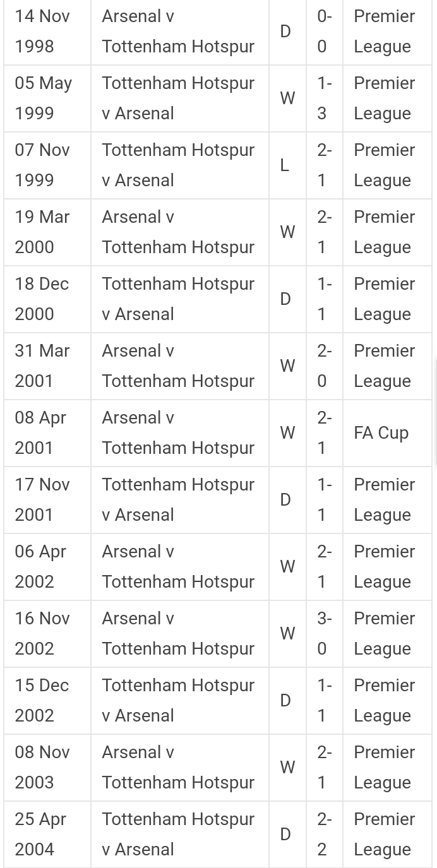The width and height of the screenshot is (437, 868).
Task: Select the 2-0 score for 31 Mar 2001
Action: click(x=323, y=366)
